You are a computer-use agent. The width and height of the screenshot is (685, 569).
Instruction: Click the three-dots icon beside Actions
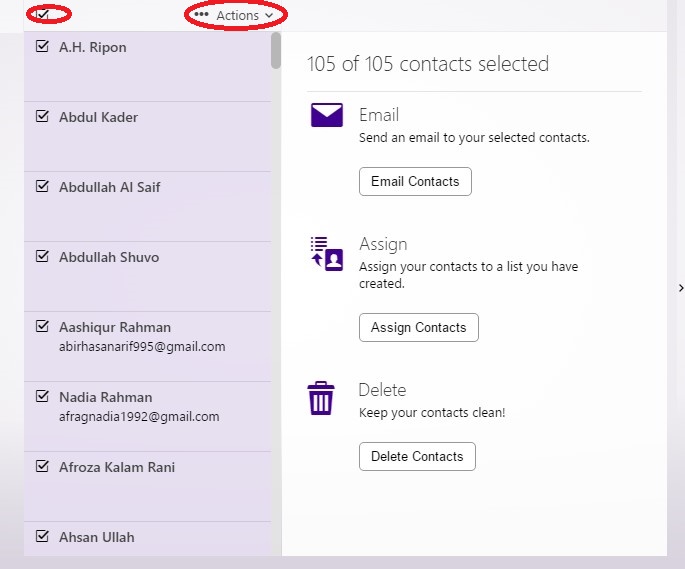pyautogui.click(x=202, y=15)
